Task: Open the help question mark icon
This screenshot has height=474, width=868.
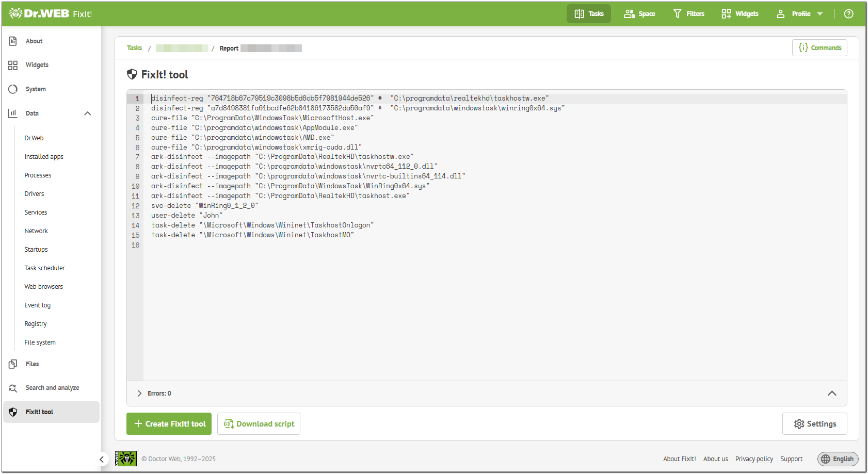Action: [x=848, y=13]
